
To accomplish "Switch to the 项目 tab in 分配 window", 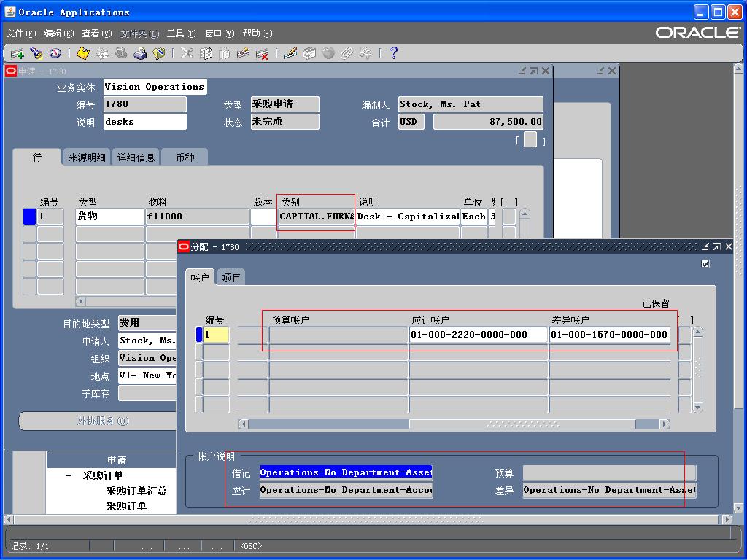I will [231, 278].
